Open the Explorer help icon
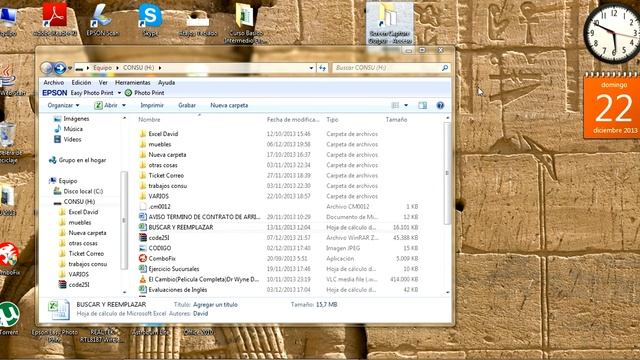 point(440,105)
